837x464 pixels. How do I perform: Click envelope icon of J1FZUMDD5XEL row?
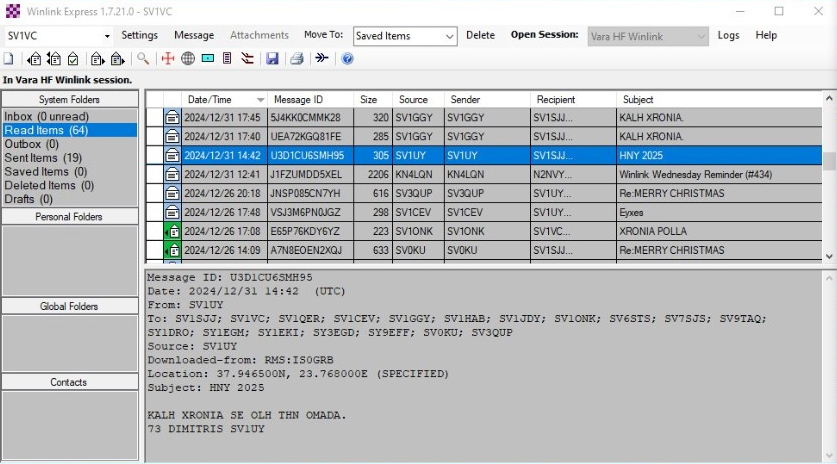(172, 174)
